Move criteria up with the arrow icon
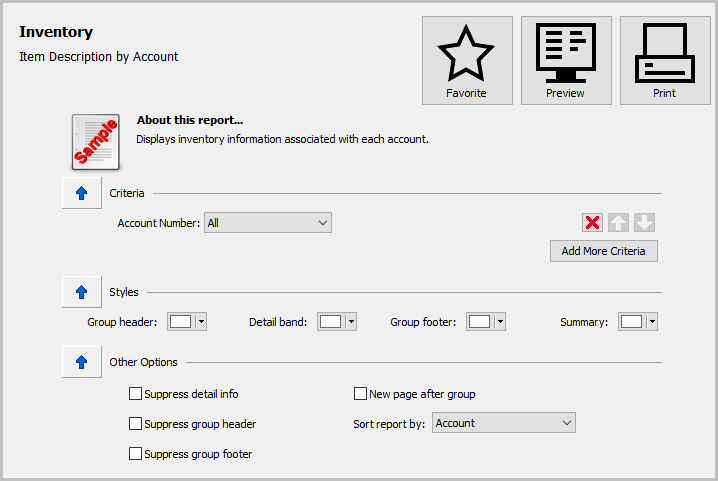This screenshot has height=481, width=718. coord(618,223)
